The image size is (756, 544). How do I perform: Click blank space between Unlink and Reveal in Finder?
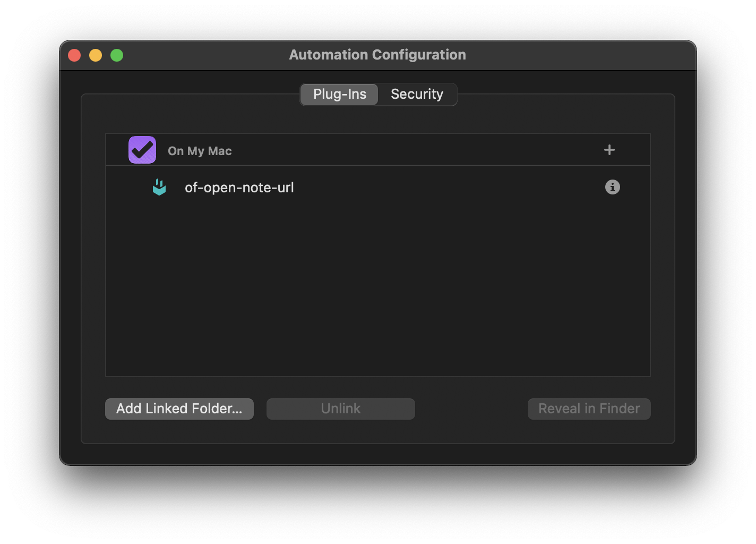[471, 409]
